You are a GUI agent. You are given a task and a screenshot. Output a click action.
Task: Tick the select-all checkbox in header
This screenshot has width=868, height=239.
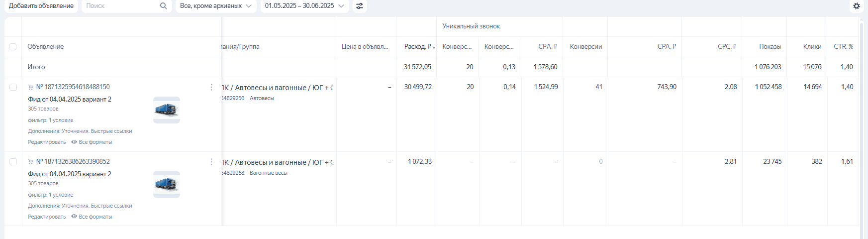pyautogui.click(x=13, y=47)
